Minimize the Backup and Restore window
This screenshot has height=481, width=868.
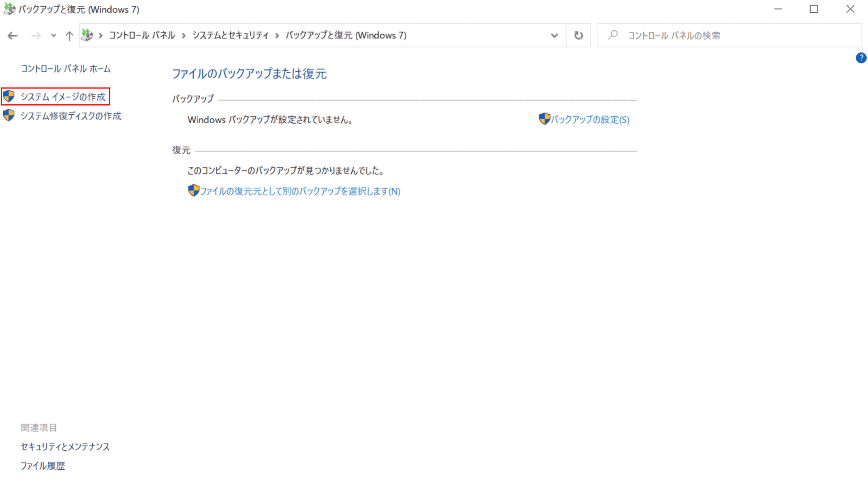coord(778,9)
